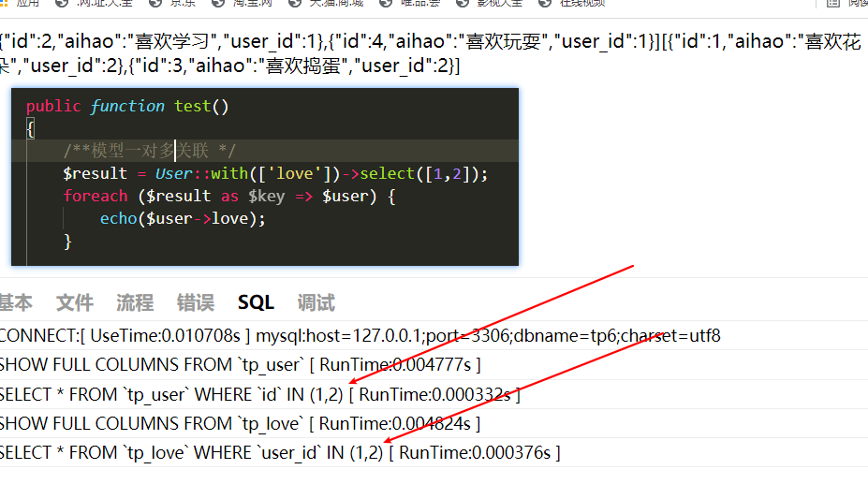
Task: Click the SHOW FULL COLUMNS FROM tp_user line
Action: [x=240, y=365]
